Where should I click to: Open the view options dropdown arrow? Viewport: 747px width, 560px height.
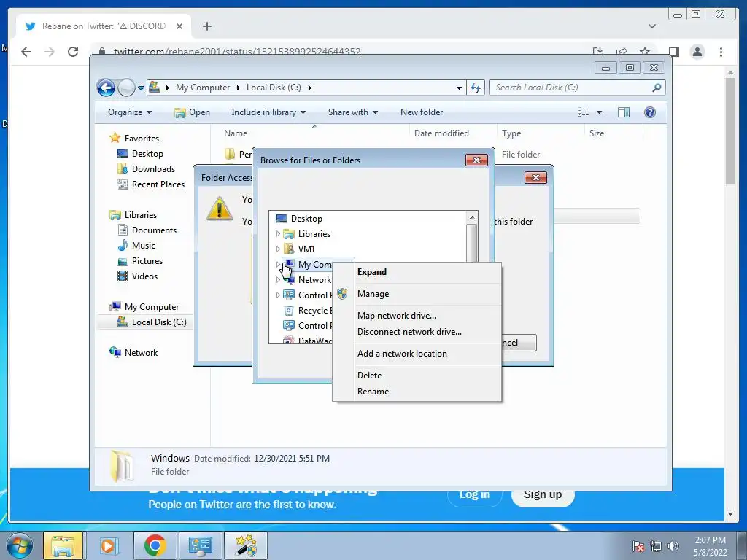(x=600, y=112)
